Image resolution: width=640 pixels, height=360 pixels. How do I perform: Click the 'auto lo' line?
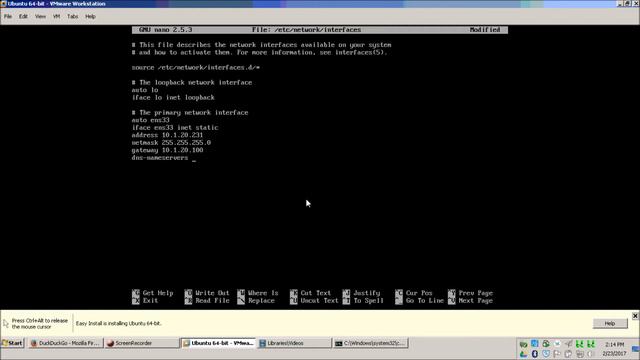pyautogui.click(x=144, y=90)
